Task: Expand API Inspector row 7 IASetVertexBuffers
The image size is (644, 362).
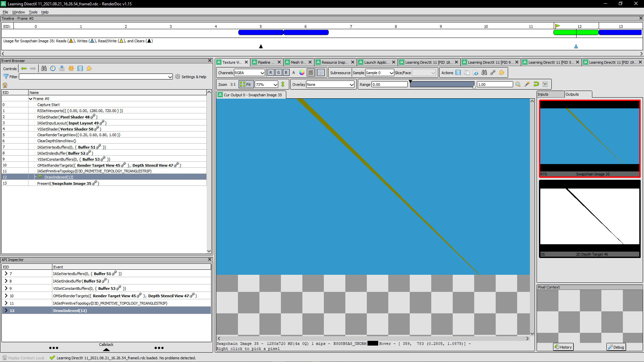Action: (x=6, y=273)
